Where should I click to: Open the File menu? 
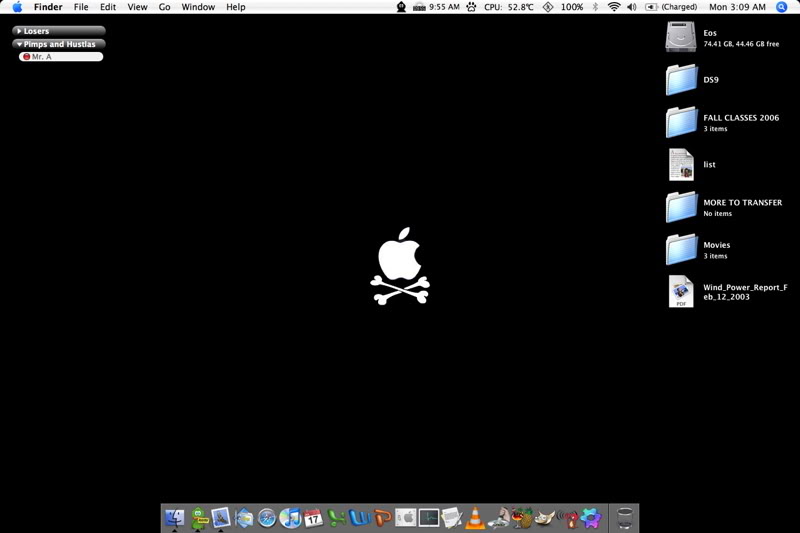point(81,7)
